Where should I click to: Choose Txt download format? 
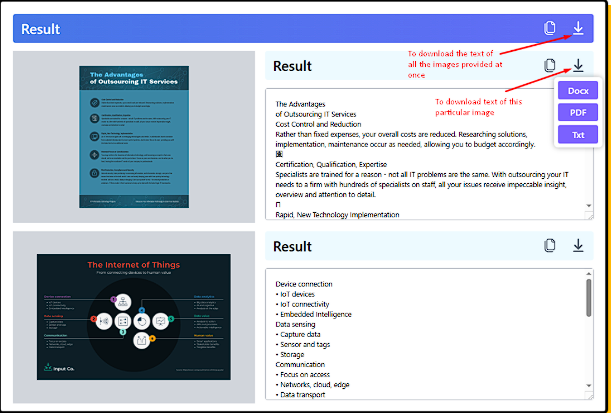(x=578, y=134)
